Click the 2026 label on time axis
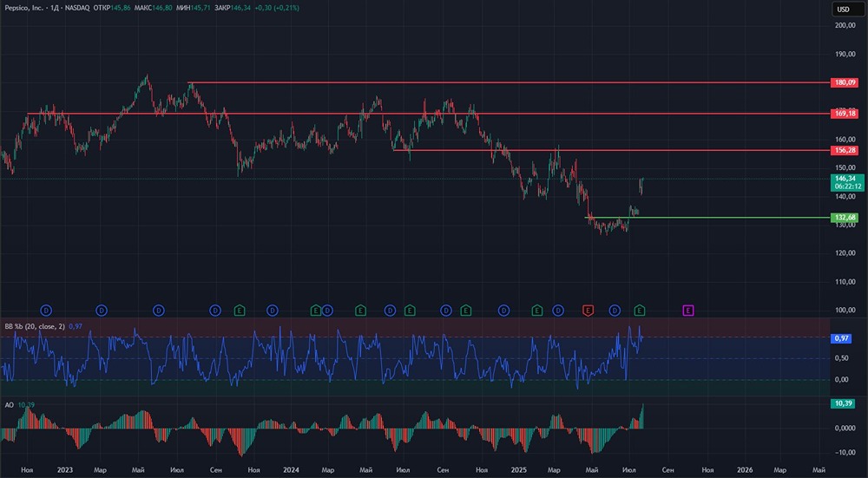The width and height of the screenshot is (868, 478). pos(746,469)
